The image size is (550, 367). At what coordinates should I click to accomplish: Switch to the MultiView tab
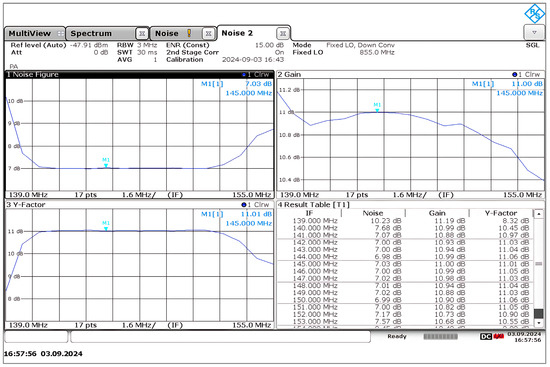click(x=34, y=34)
